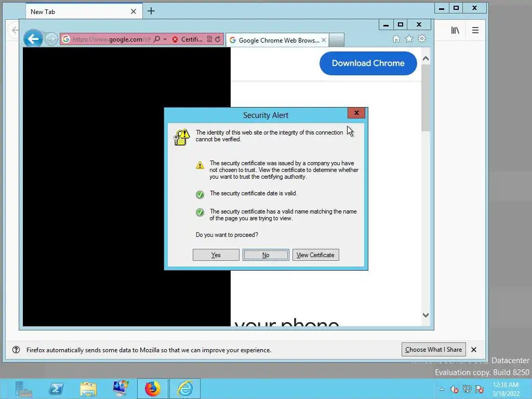The image size is (532, 399).
Task: Click the Internet Explorer back arrow
Action: click(x=33, y=39)
